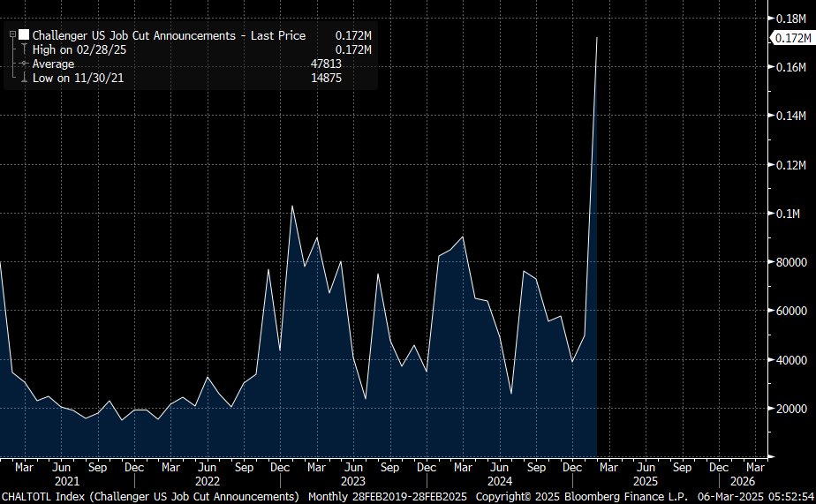The height and width of the screenshot is (504, 816).
Task: Select the Copyright 2025 Bloomberg Finance L.P. text
Action: click(x=582, y=496)
